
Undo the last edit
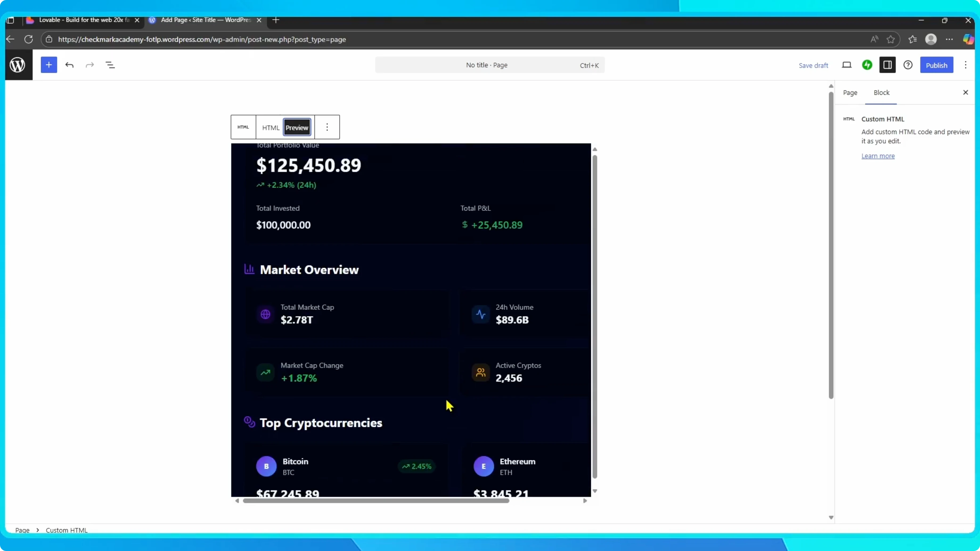point(69,65)
